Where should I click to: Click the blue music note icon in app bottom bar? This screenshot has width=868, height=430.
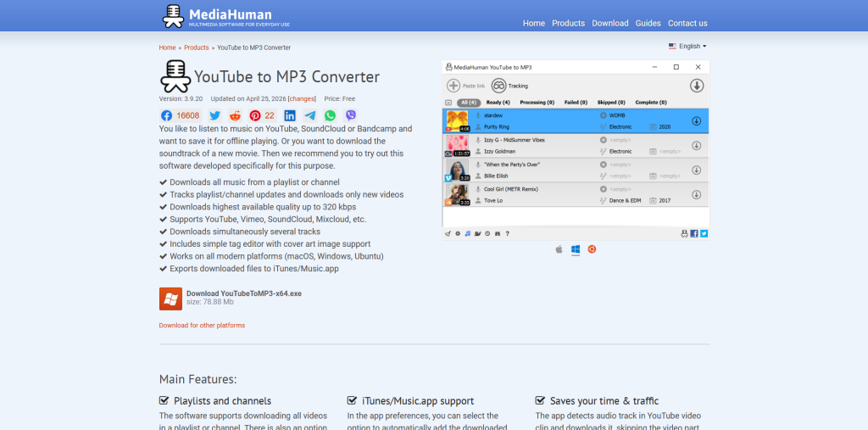(468, 234)
